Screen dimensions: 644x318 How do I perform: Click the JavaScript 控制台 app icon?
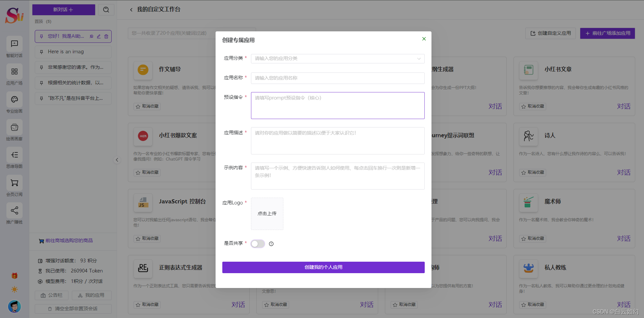click(x=143, y=202)
